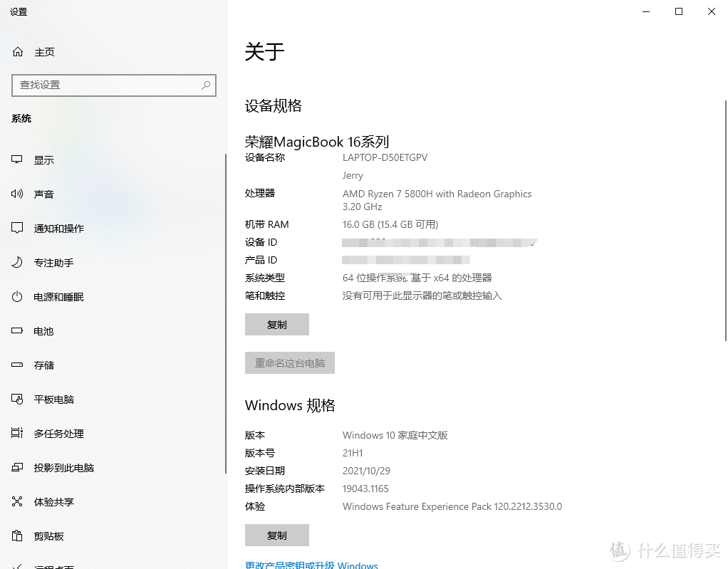Select the 电池 battery icon

coord(16,330)
